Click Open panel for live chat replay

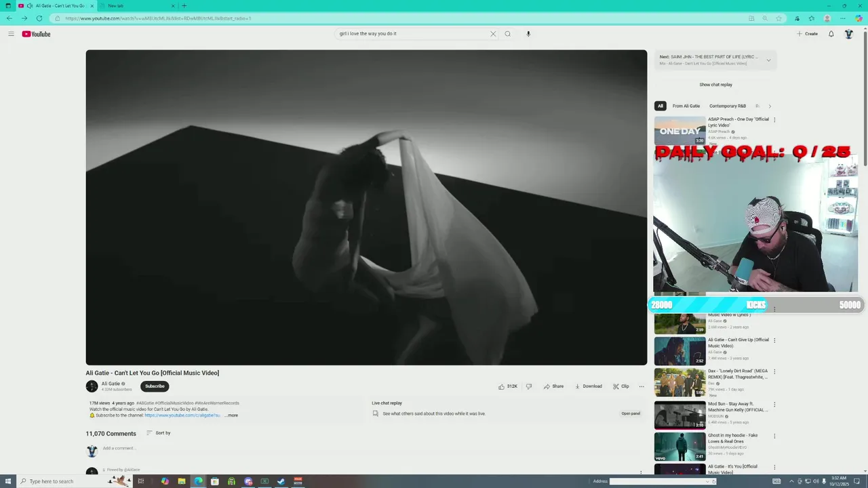click(631, 413)
